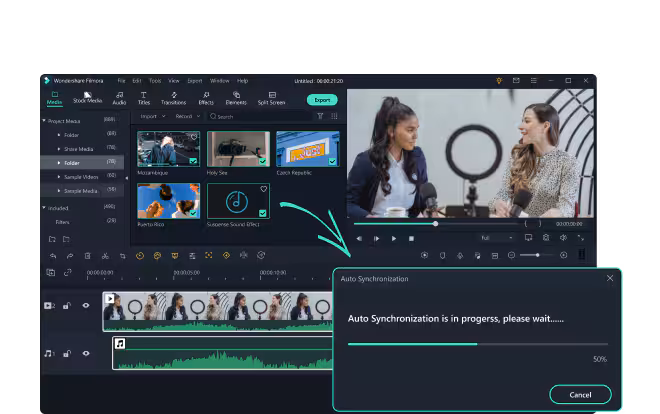Click the lightbulb tips icon
This screenshot has width=660, height=414.
[x=499, y=80]
